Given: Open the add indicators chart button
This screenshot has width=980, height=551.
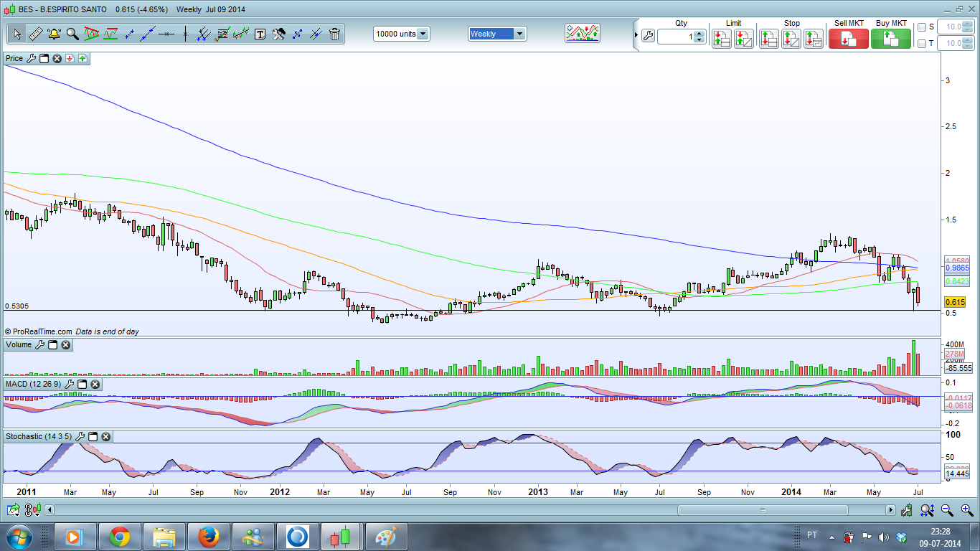Looking at the screenshot, I should (582, 34).
